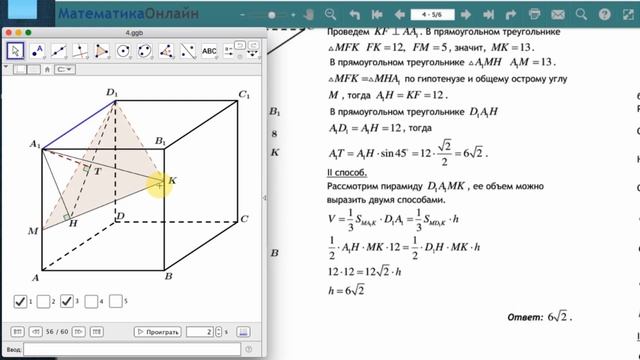Image resolution: width=640 pixels, height=360 pixels.
Task: Click the Проиграть play button
Action: point(158,332)
